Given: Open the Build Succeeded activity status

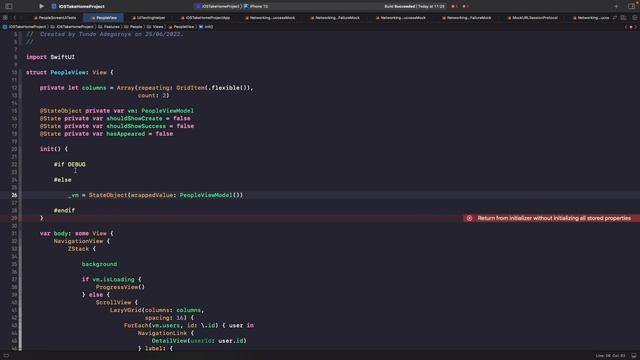Looking at the screenshot, I should [x=414, y=6].
